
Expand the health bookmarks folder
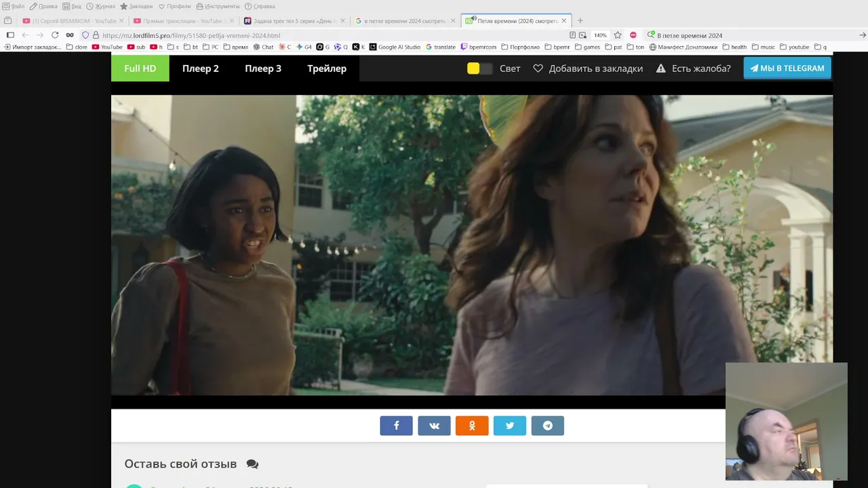point(734,47)
